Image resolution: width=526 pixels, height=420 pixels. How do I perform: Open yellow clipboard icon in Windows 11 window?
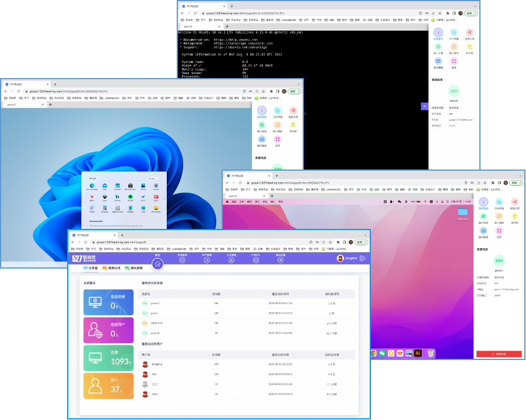click(x=293, y=125)
